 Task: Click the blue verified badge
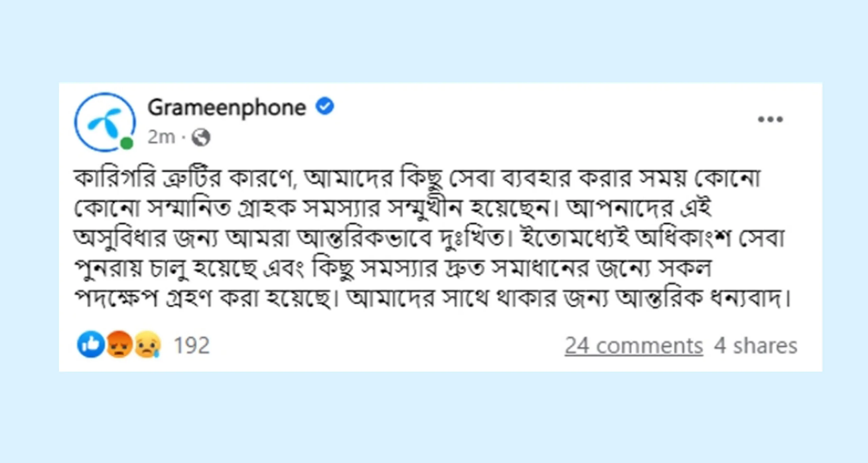[x=325, y=106]
